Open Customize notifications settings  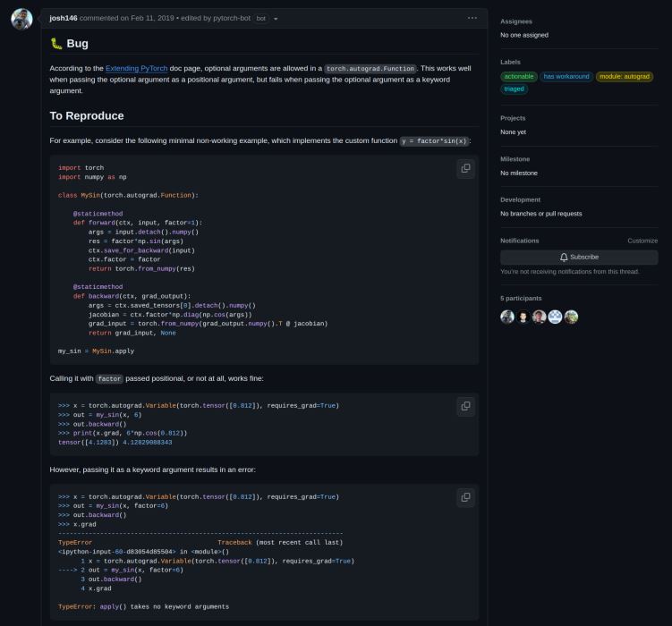642,241
